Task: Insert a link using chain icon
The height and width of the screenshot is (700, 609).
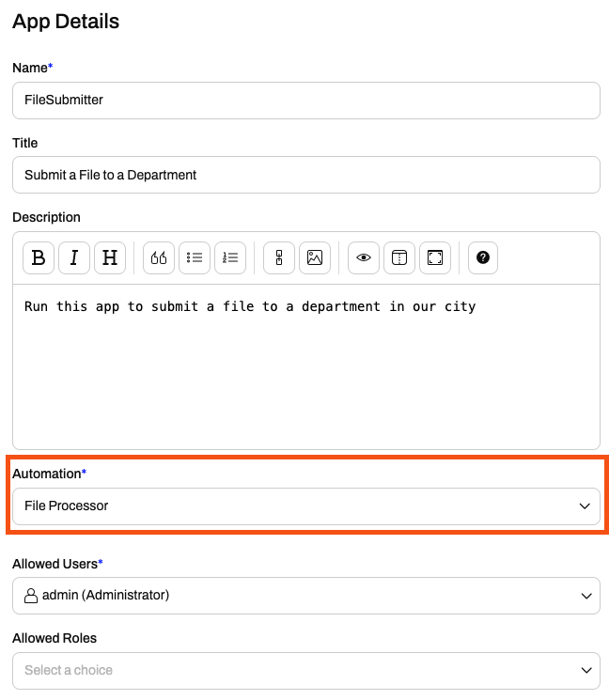Action: tap(279, 257)
